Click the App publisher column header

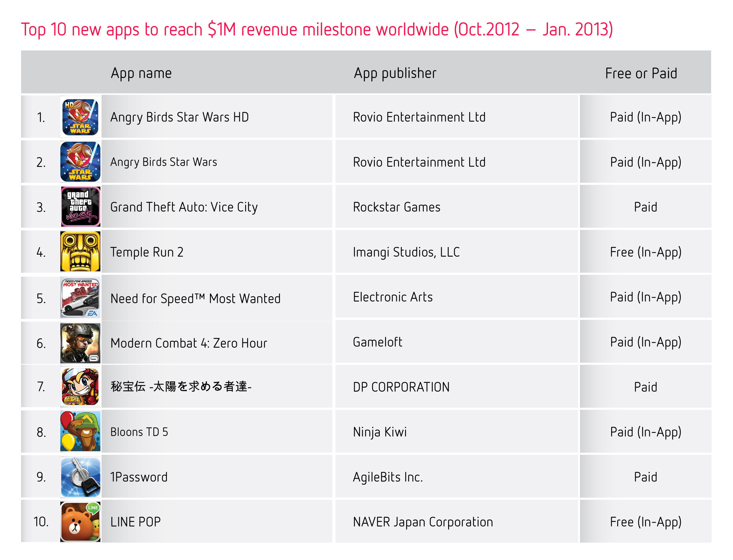coord(395,73)
